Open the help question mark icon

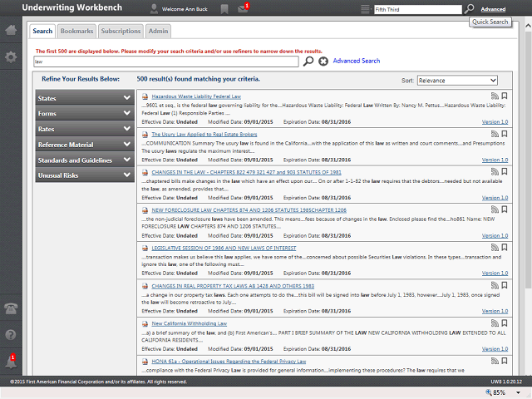[x=11, y=335]
